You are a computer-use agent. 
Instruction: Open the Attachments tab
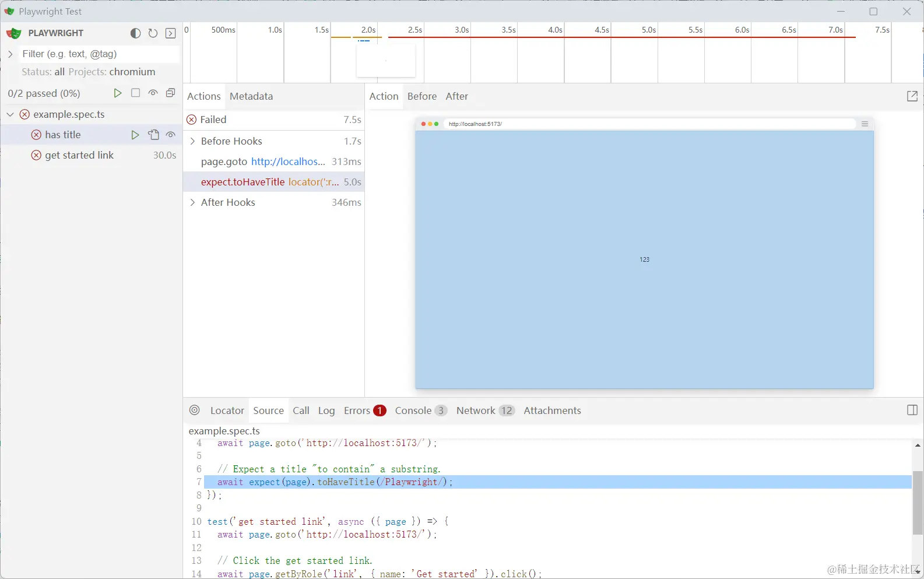(552, 410)
